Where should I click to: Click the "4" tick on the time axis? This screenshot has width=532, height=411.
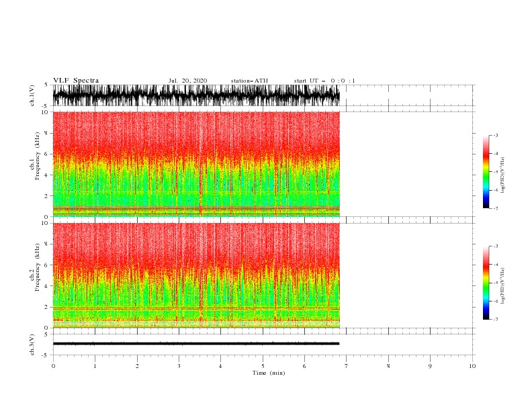(220, 366)
